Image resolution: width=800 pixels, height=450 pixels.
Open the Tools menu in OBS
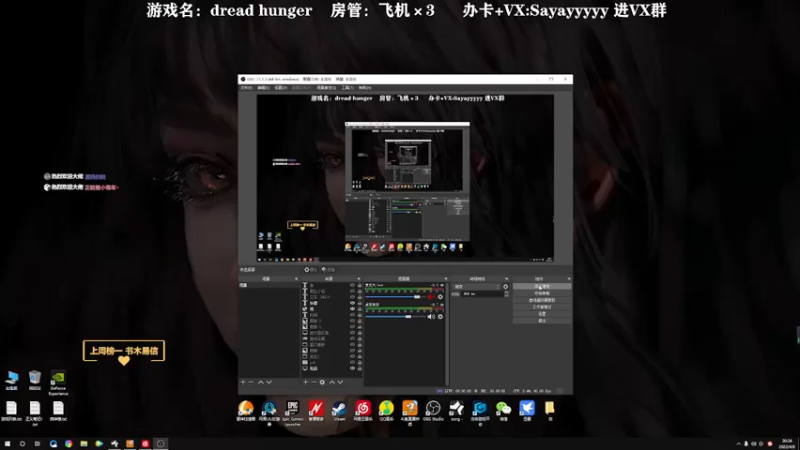[348, 88]
